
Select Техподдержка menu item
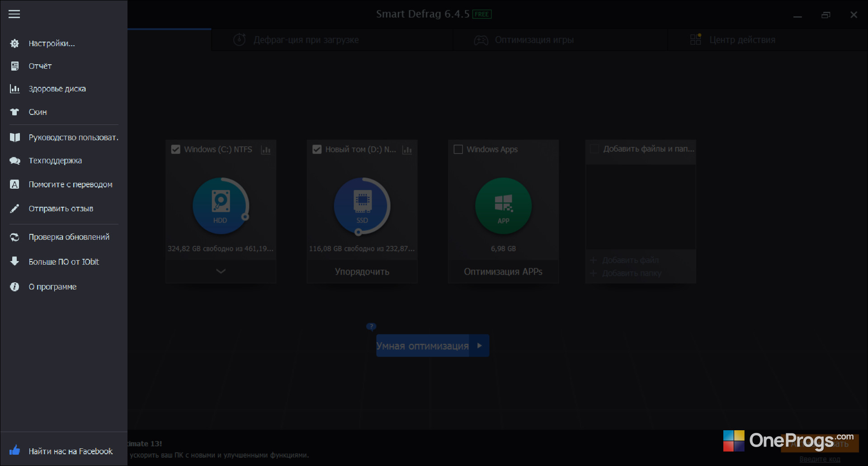click(x=56, y=161)
